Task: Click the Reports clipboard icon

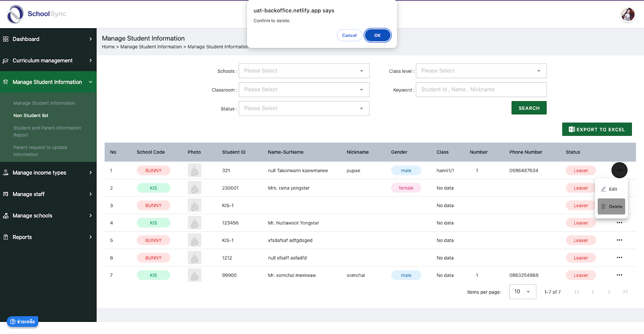Action: [6, 237]
